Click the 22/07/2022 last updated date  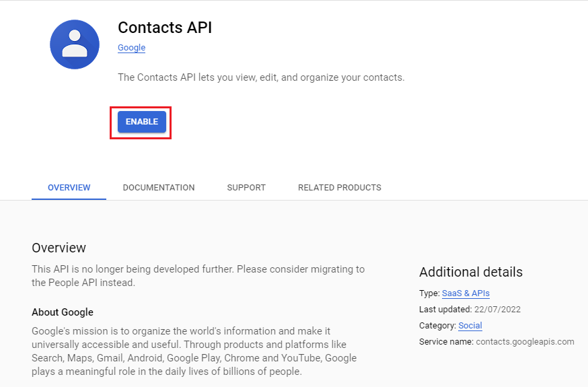tap(497, 310)
